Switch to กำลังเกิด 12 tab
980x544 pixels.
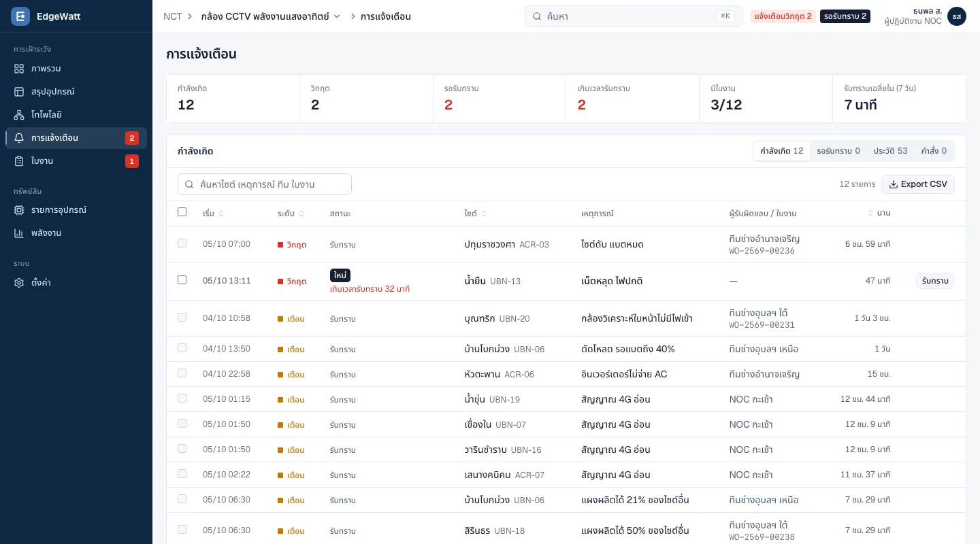(782, 151)
